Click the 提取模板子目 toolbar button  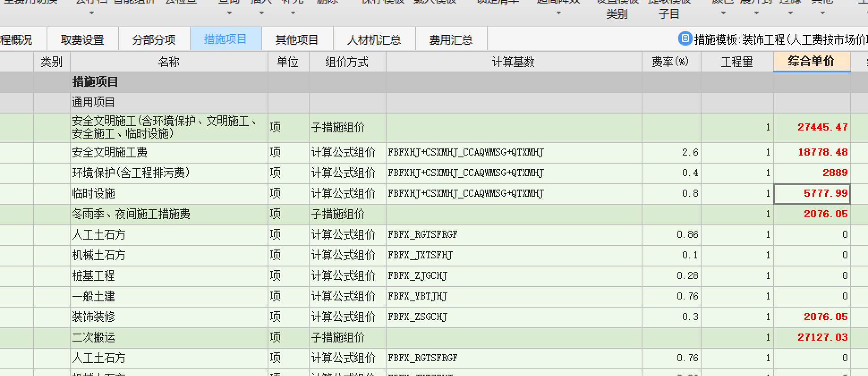[669, 9]
